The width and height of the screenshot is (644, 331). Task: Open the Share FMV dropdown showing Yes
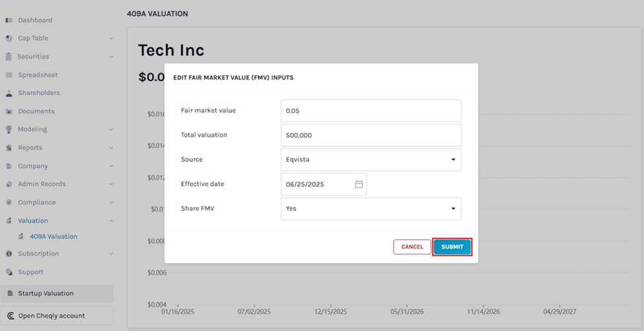[x=371, y=209]
